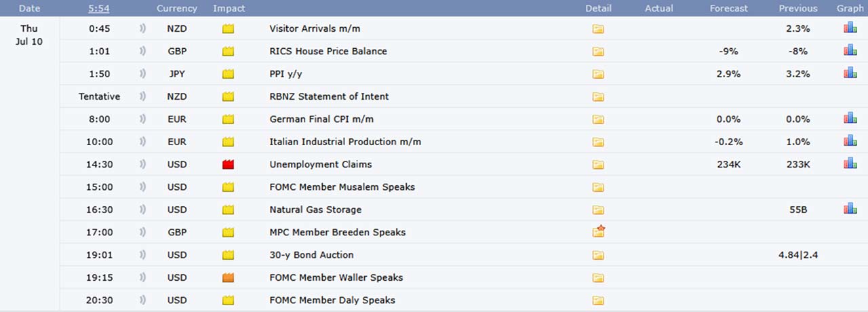Open the FOMC Member Musalem Speaks event

[342, 187]
